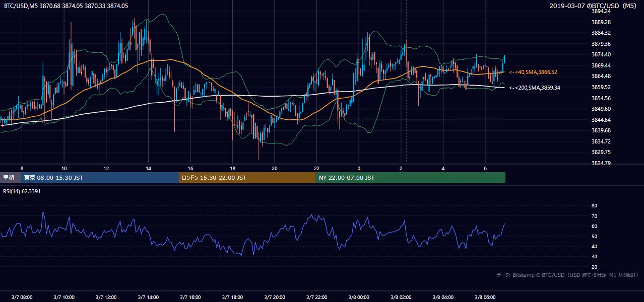Click the 3/8 00:00 date label
644x302 pixels.
(359, 297)
